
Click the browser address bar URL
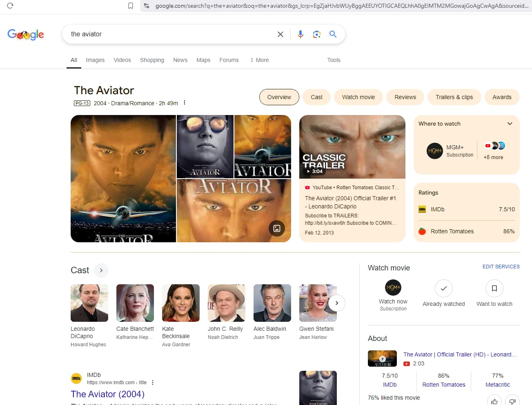click(x=342, y=6)
